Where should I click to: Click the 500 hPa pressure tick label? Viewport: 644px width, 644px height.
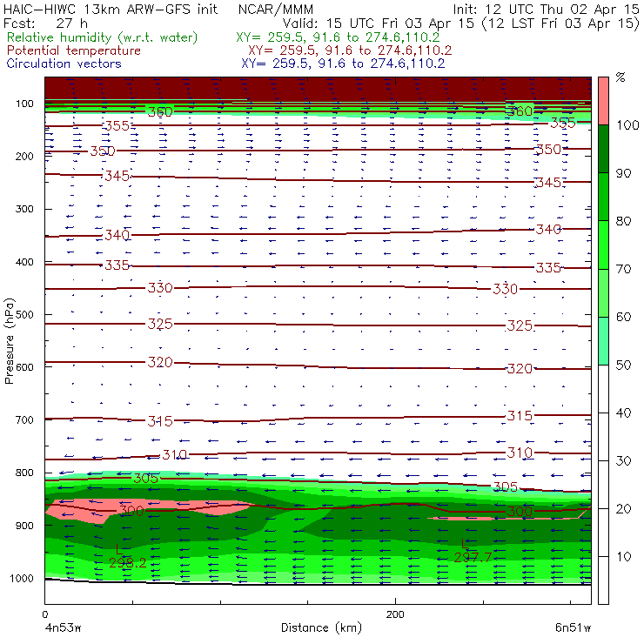(24, 315)
